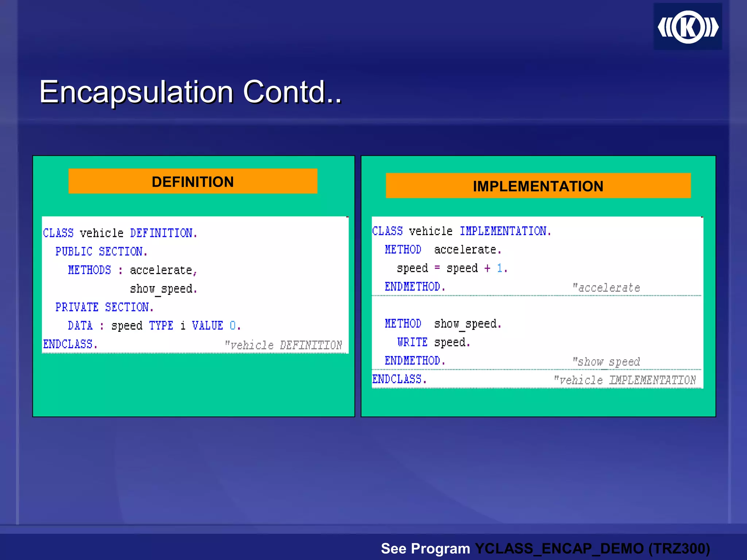Click the IMPLEMENTATION orange header box
747x560 pixels.
538,186
